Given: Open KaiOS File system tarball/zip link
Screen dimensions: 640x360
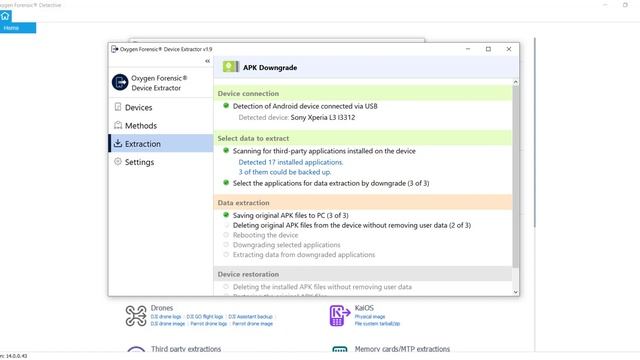Looking at the screenshot, I should click(377, 324).
